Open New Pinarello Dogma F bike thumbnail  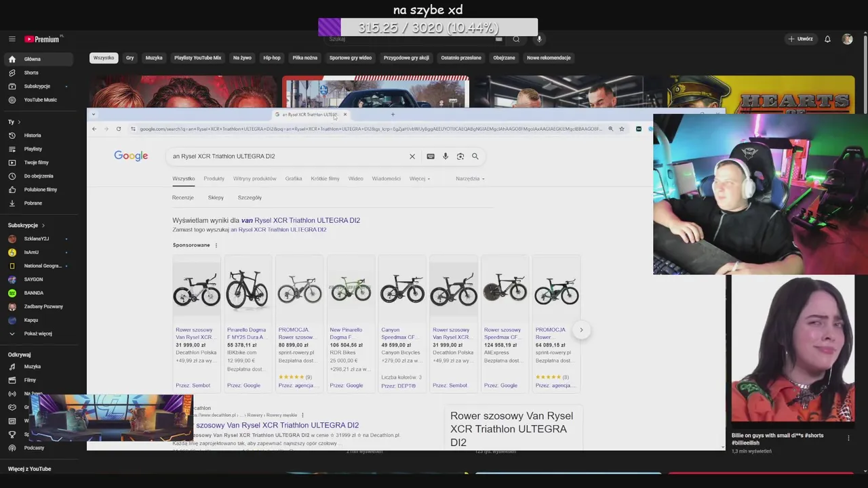[x=351, y=289]
